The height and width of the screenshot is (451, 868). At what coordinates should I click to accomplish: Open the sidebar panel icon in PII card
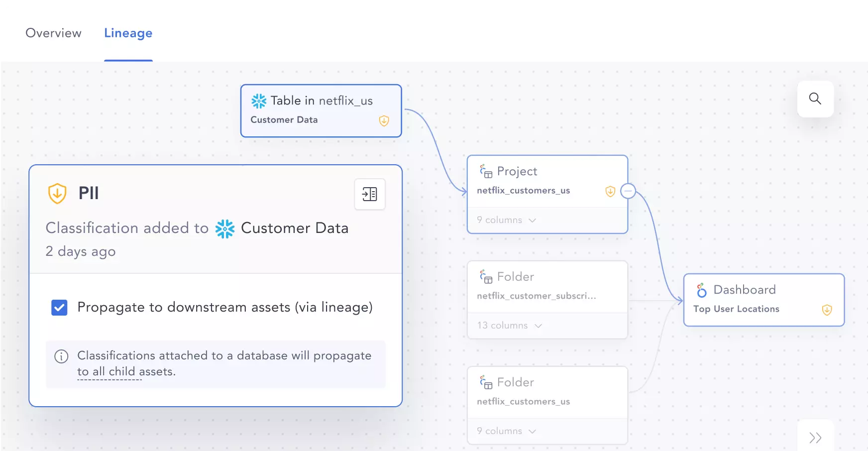click(x=370, y=194)
